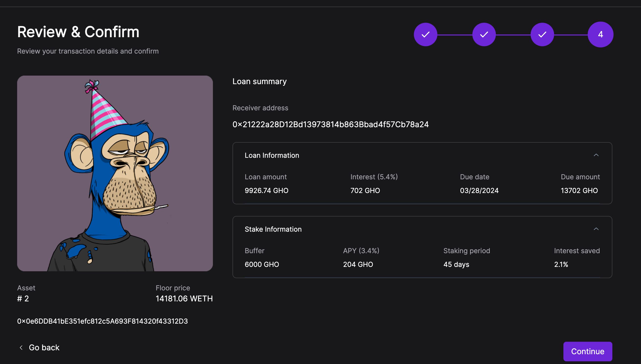Select receiver address 0x21222a28D12B...Cb78a24
Viewport: 641px width, 364px height.
tap(331, 124)
